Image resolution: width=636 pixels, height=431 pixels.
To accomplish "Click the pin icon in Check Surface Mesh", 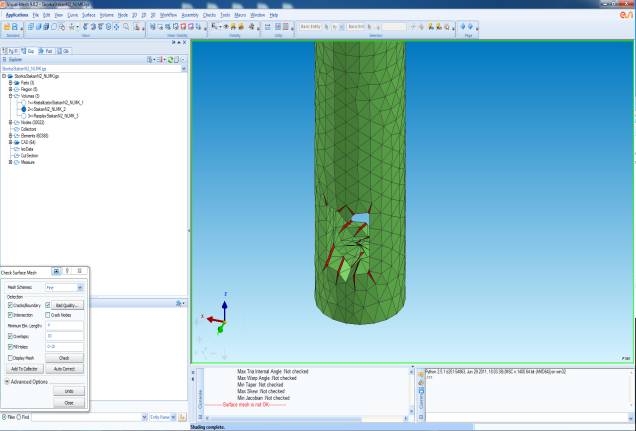I will click(54, 270).
